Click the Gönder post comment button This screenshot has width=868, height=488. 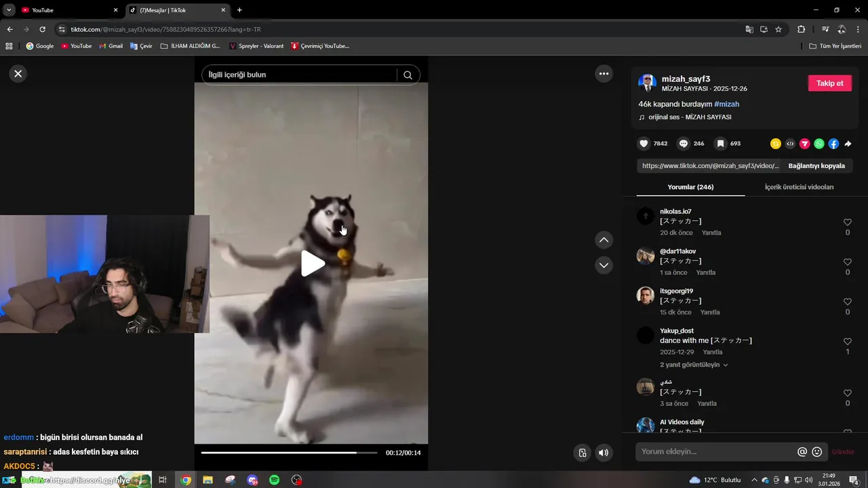843,452
